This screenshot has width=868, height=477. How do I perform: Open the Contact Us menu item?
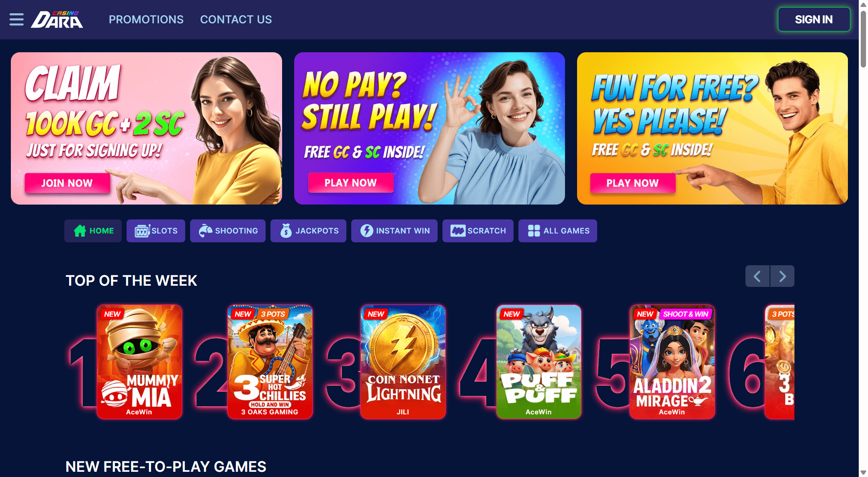click(x=236, y=19)
